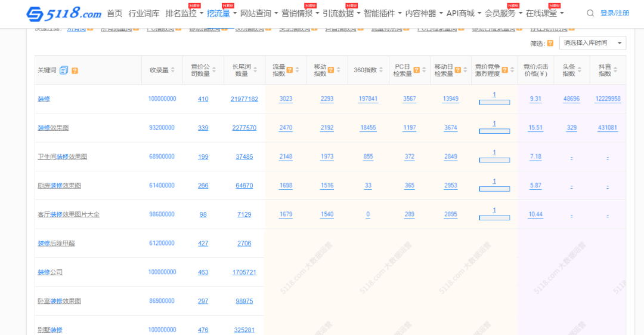Open keyword link 装修效果图
Viewport: 644px width, 335px height.
pyautogui.click(x=53, y=128)
